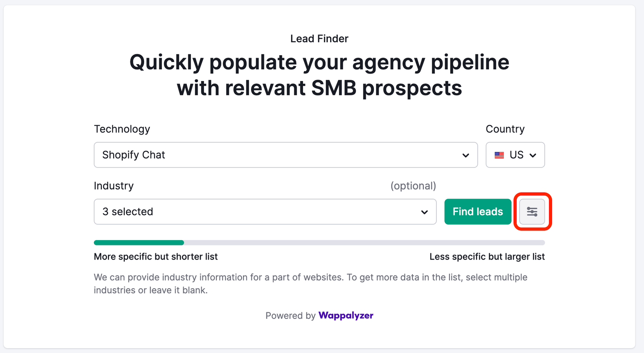This screenshot has height=353, width=644.
Task: Expand the Country selector
Action: click(x=515, y=155)
